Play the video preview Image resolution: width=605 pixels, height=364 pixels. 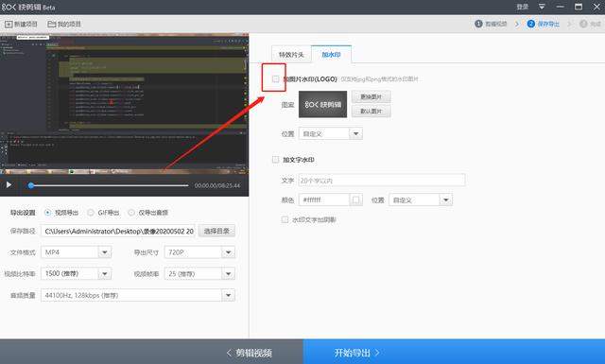(9, 185)
